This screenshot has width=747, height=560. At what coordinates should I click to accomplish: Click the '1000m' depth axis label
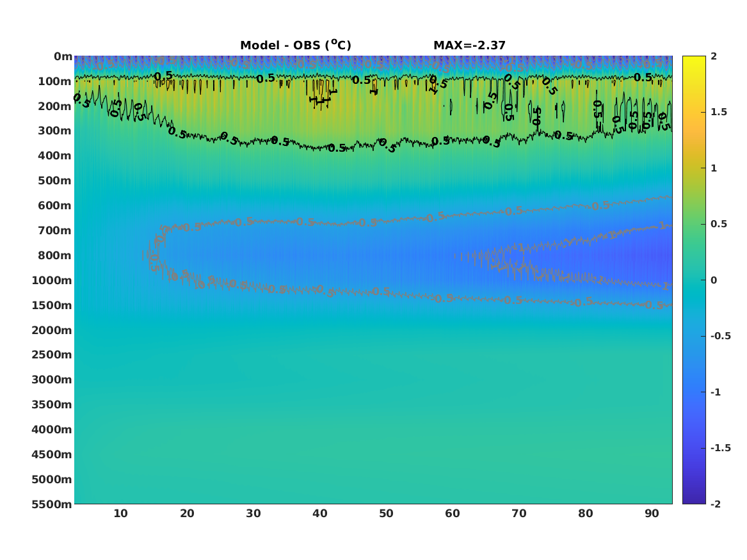[x=52, y=280]
